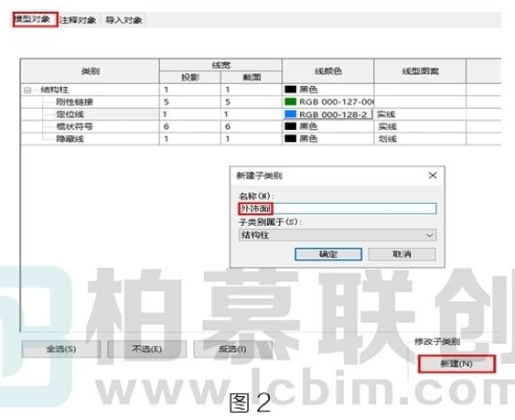Click the 线型图案 column header
This screenshot has height=420, width=515.
(420, 71)
